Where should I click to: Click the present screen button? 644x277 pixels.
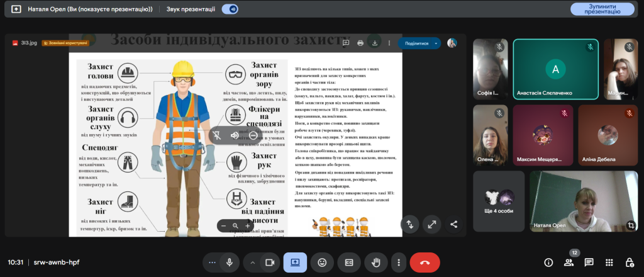pyautogui.click(x=295, y=262)
